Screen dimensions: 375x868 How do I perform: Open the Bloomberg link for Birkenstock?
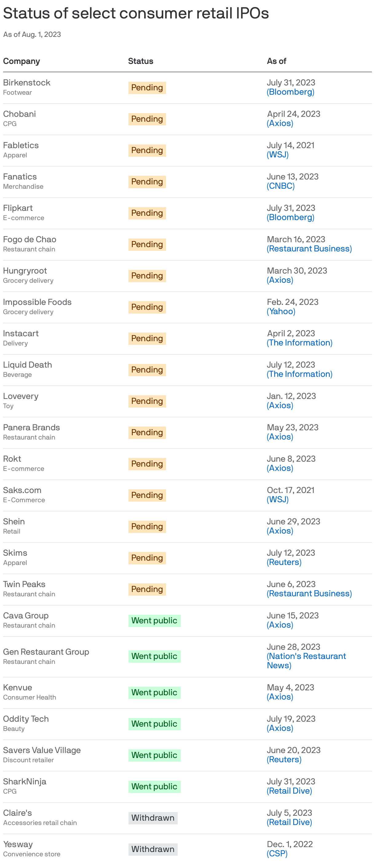coord(290,92)
